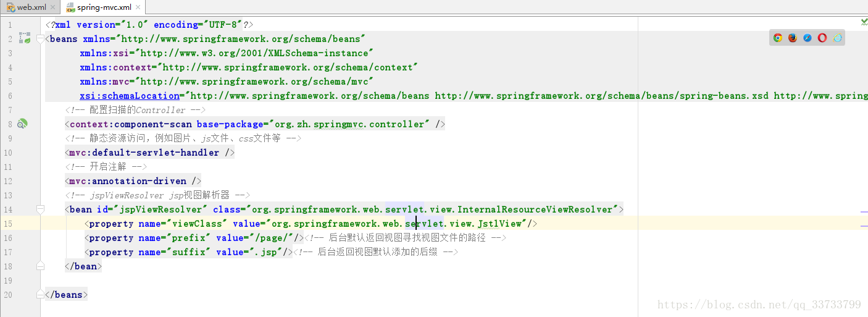Click the bean id jspViewResolver value
The width and height of the screenshot is (868, 317).
tap(161, 209)
